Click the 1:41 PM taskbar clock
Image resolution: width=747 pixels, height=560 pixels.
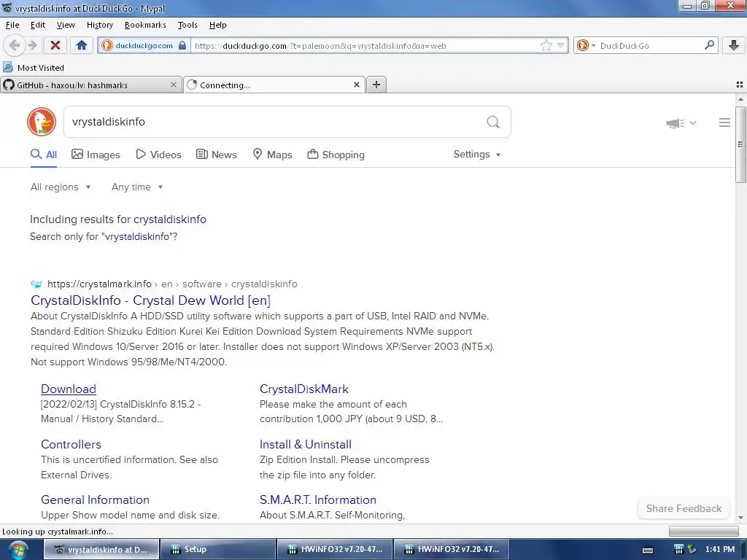[x=720, y=550]
